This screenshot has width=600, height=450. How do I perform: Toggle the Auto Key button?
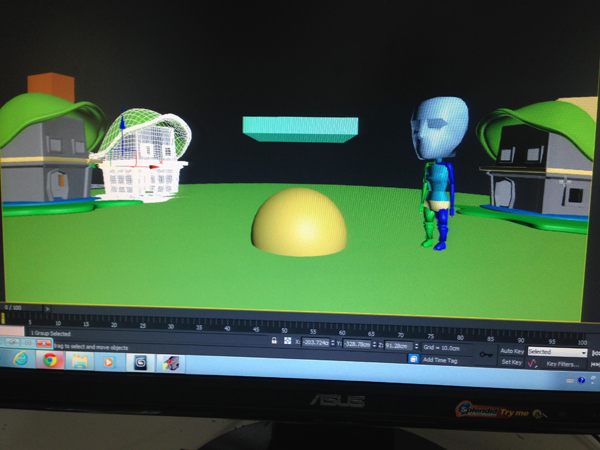point(512,351)
